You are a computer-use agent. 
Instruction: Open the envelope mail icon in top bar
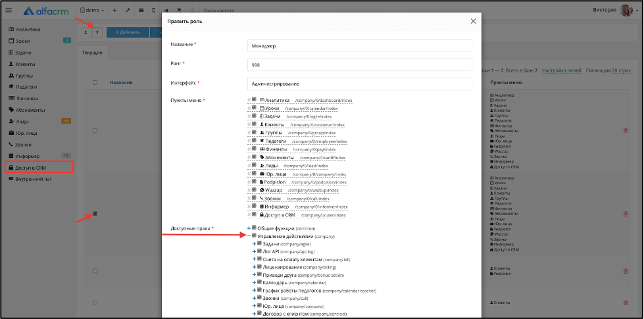(141, 11)
